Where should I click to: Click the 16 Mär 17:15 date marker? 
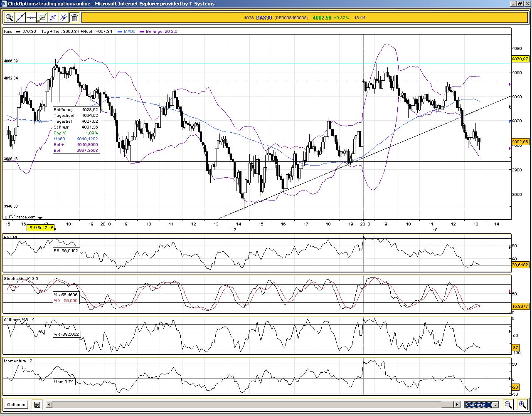pyautogui.click(x=40, y=228)
